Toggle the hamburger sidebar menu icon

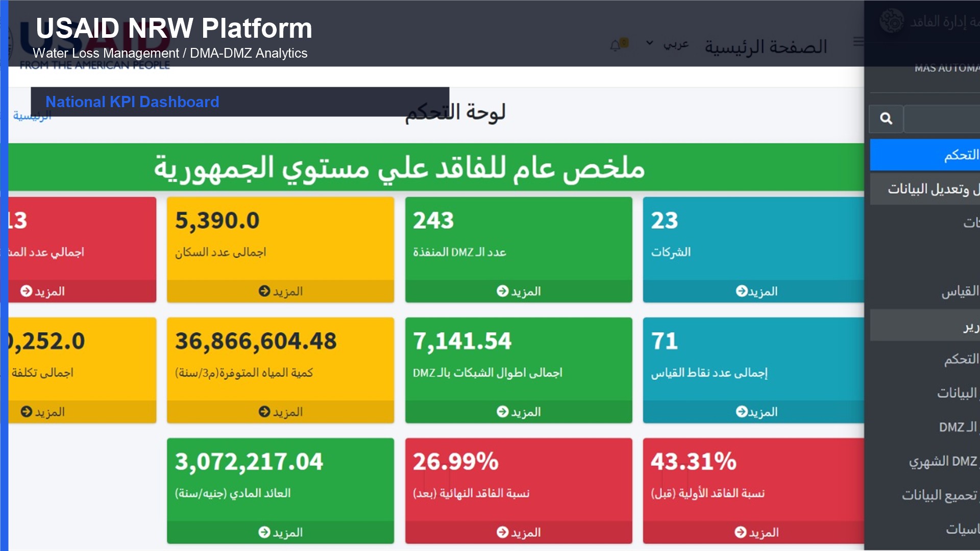coord(859,42)
